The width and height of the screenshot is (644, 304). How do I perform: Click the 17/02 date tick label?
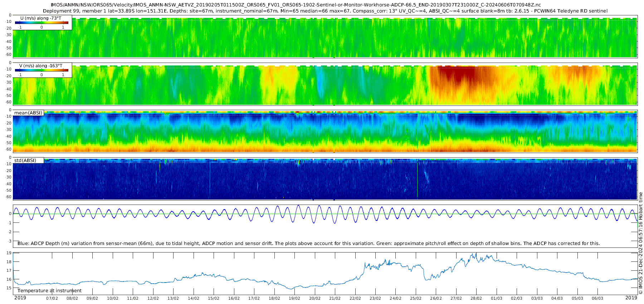tap(254, 298)
